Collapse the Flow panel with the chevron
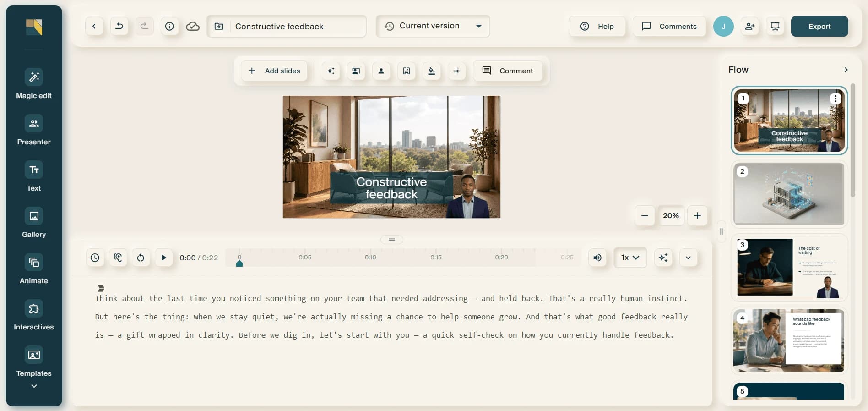Viewport: 868px width, 411px height. (846, 70)
